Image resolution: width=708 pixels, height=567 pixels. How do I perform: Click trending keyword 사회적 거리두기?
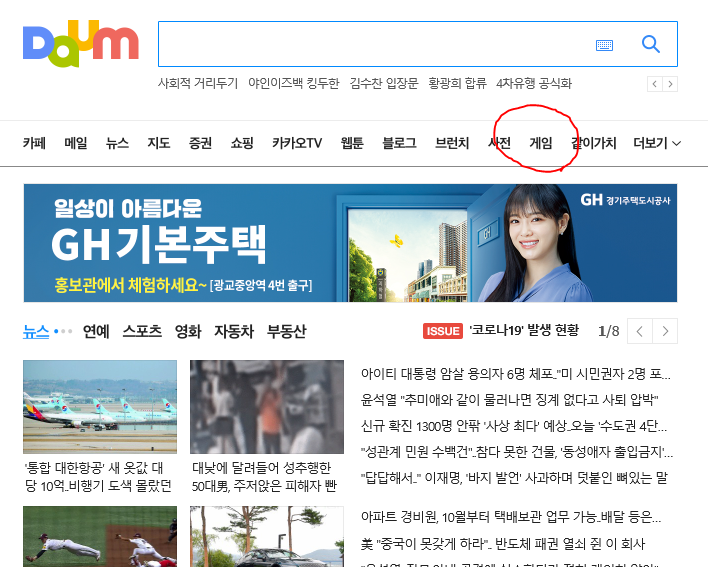[198, 84]
